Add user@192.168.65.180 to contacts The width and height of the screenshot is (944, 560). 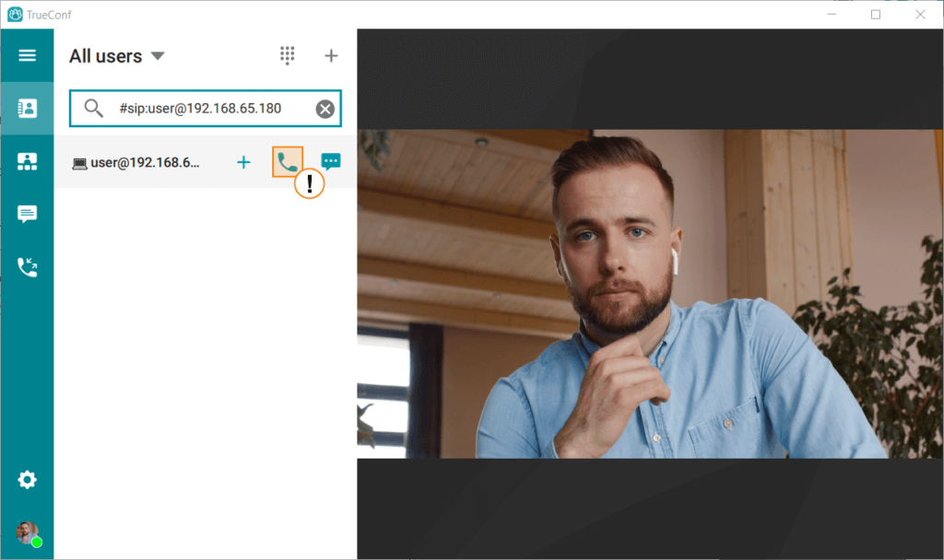click(243, 161)
